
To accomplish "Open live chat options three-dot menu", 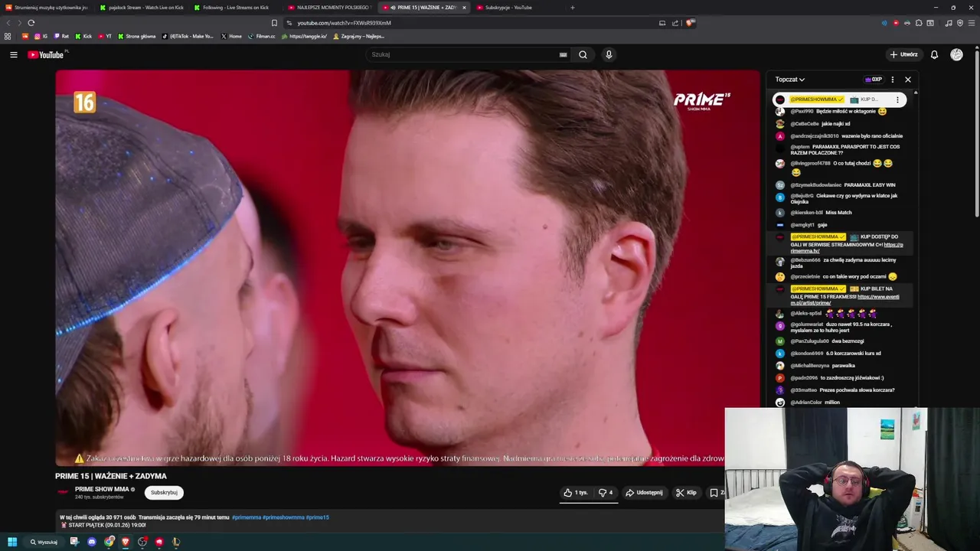I will click(x=892, y=80).
